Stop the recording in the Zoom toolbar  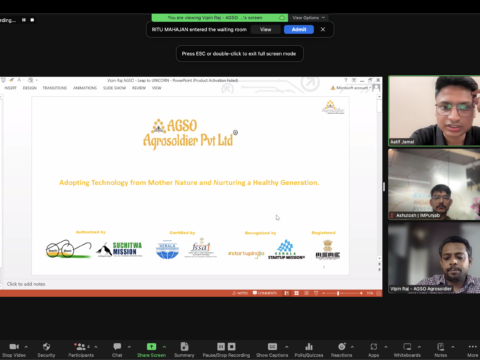click(232, 347)
